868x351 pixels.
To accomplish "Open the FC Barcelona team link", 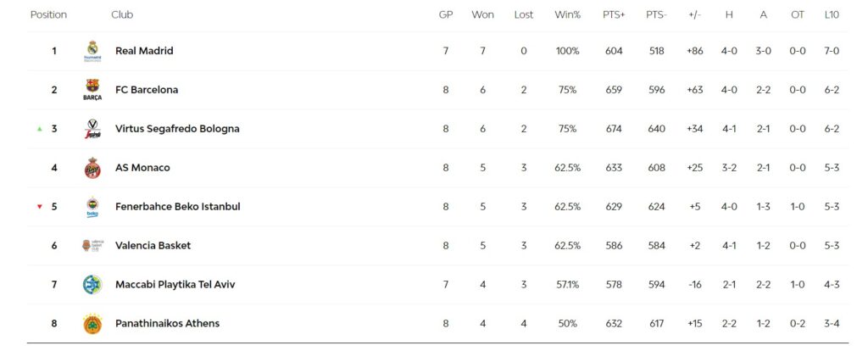I will pos(147,90).
